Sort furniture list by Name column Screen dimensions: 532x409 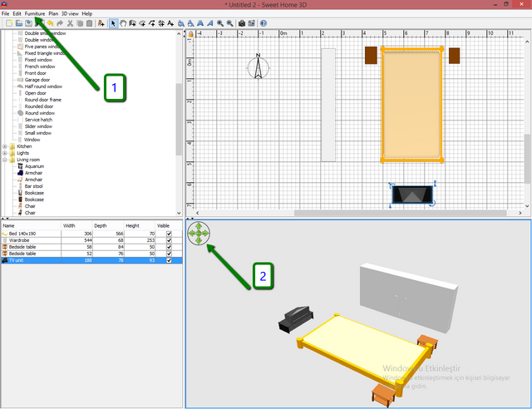click(x=32, y=226)
